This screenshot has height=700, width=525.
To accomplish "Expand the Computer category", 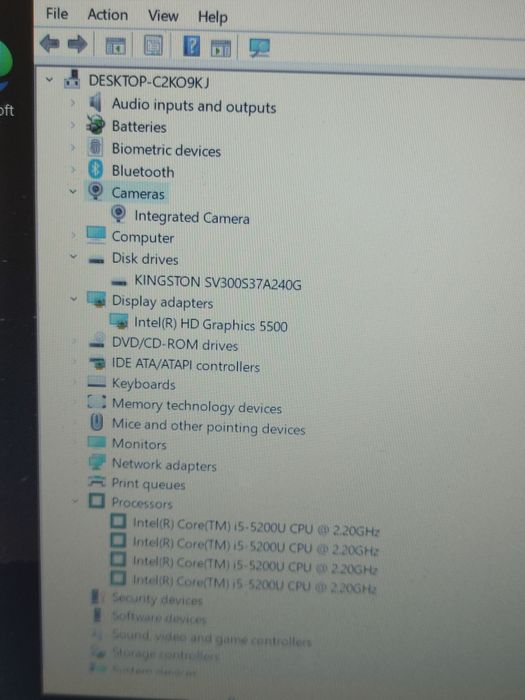I will tap(73, 235).
